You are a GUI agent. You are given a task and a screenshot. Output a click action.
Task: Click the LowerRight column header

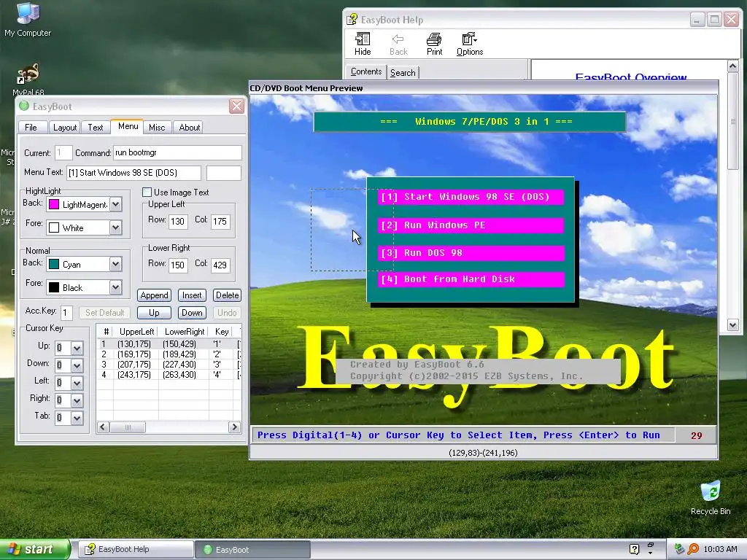click(185, 332)
